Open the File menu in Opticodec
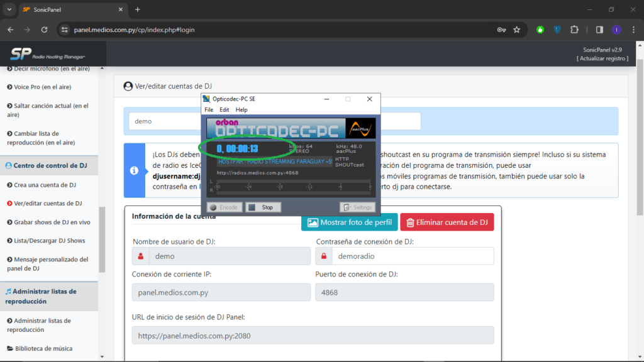Image resolution: width=644 pixels, height=362 pixels. point(209,109)
